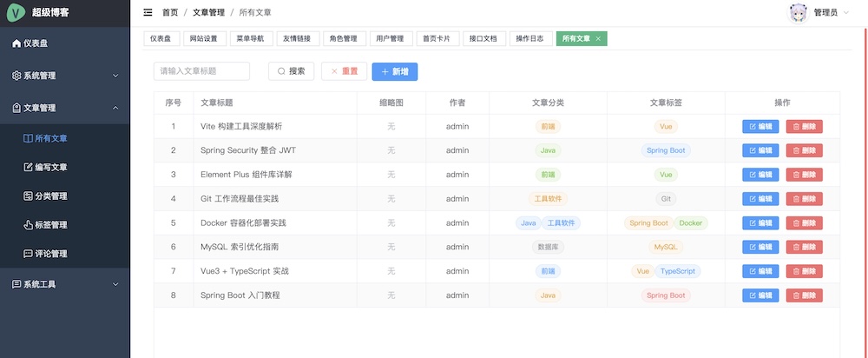Delete the Spring Security 整合 JWT article

coord(804,150)
